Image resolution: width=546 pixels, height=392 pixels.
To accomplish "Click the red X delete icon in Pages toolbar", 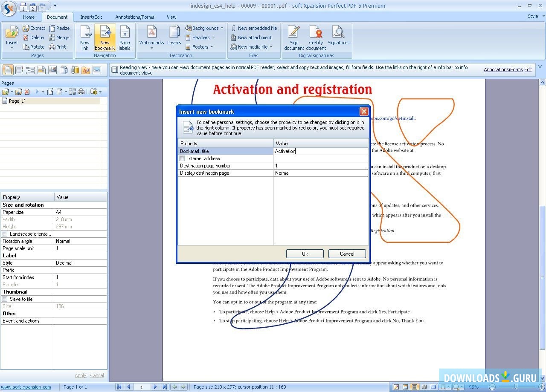I will (27, 92).
